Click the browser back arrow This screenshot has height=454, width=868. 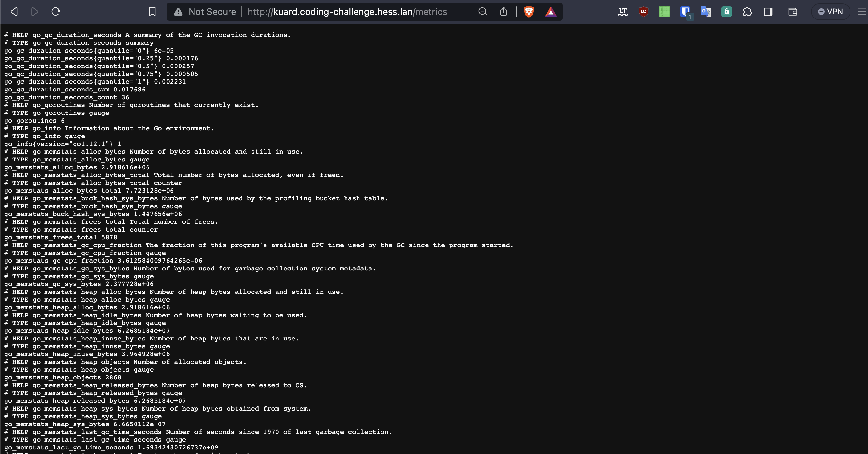pyautogui.click(x=14, y=12)
